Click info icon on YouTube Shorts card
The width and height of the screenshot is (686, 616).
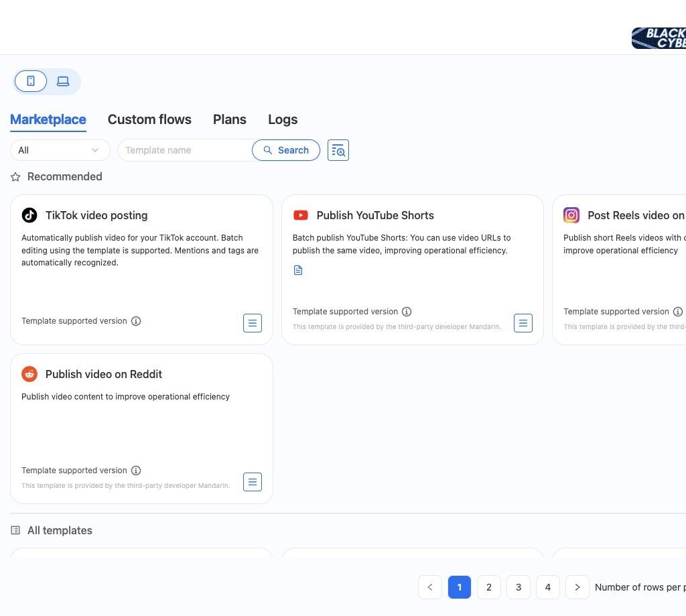[407, 312]
